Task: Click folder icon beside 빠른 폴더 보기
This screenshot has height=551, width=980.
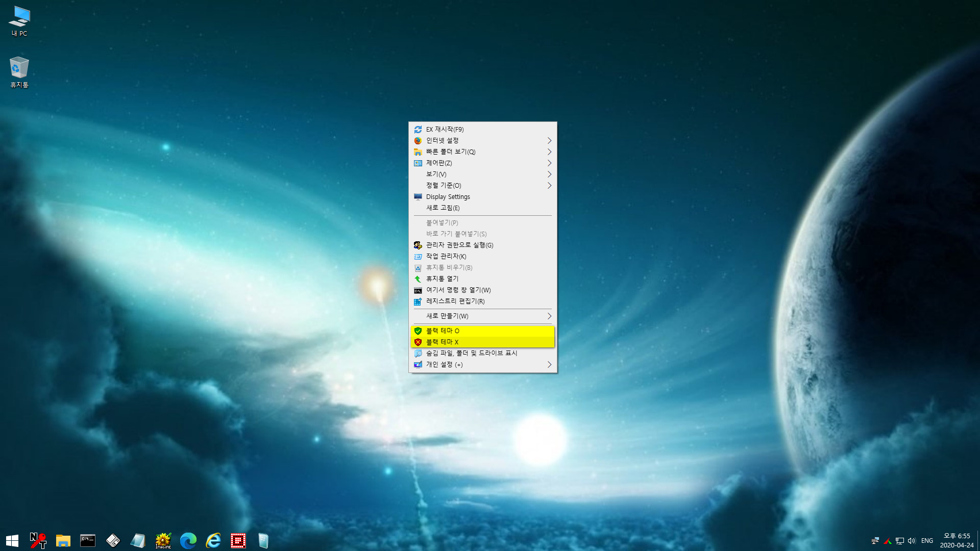Action: [x=418, y=152]
